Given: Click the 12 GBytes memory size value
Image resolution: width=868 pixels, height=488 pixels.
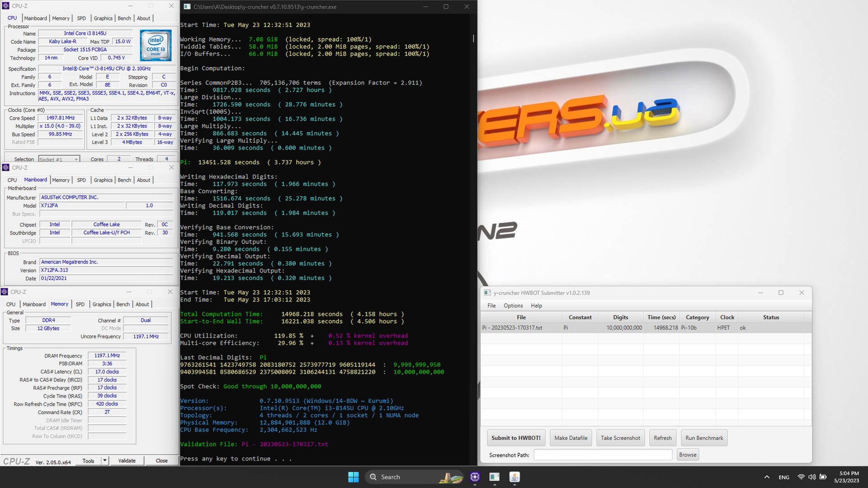Looking at the screenshot, I should (x=48, y=328).
